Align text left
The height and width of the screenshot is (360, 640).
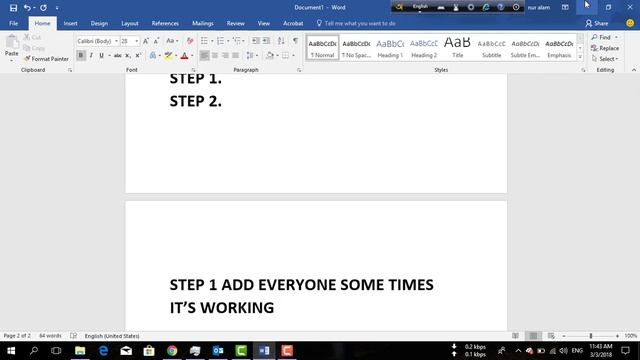pos(204,55)
